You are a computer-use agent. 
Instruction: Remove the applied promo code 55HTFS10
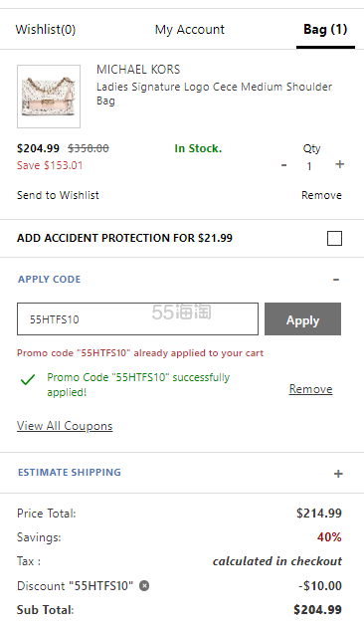311,389
